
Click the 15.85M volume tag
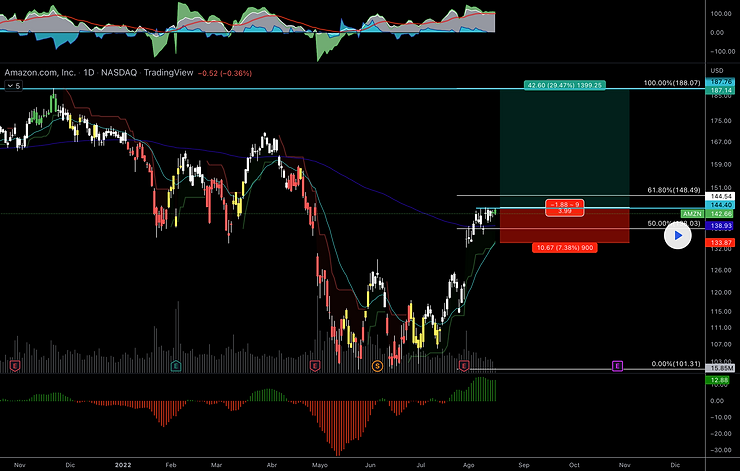click(720, 368)
